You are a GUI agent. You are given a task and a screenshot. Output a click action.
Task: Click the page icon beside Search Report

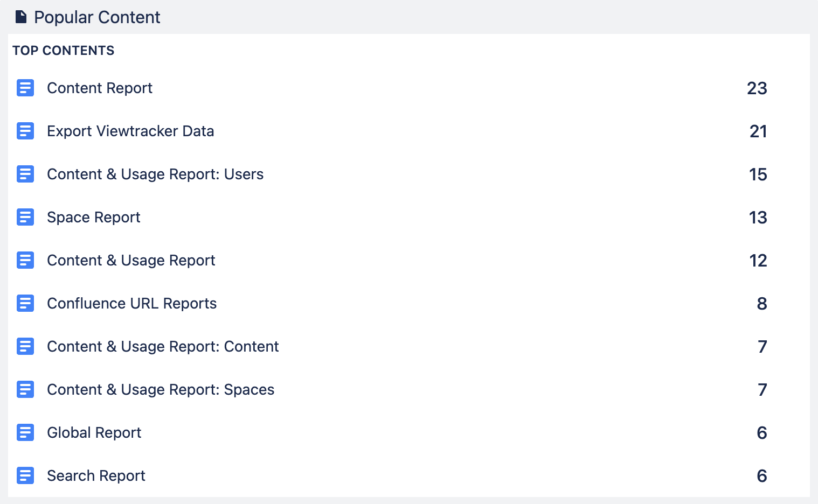25,475
